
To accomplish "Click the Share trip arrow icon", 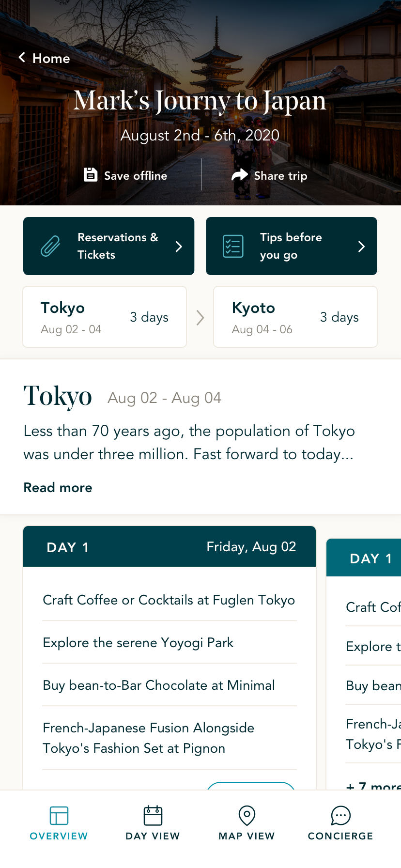I will pyautogui.click(x=239, y=175).
